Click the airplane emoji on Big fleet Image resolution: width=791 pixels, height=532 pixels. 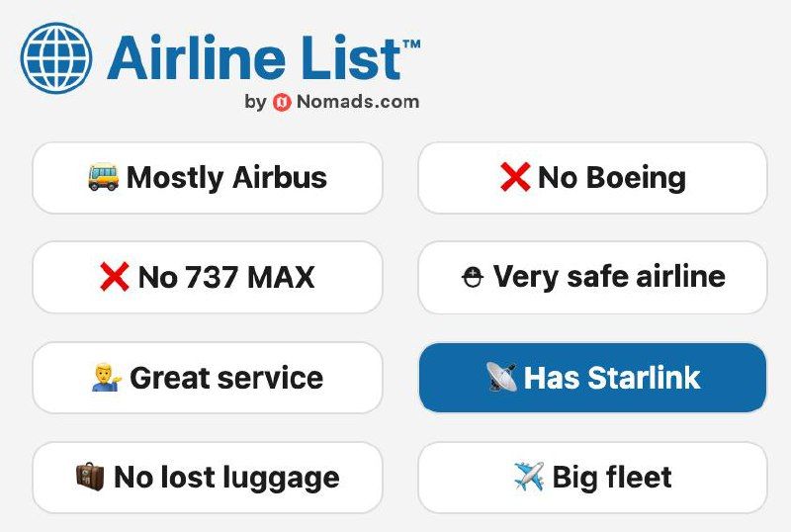click(529, 477)
